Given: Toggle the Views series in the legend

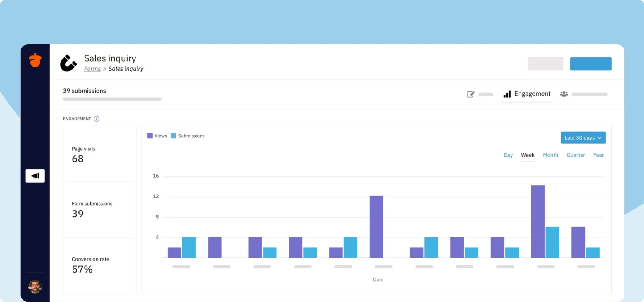Looking at the screenshot, I should 157,136.
